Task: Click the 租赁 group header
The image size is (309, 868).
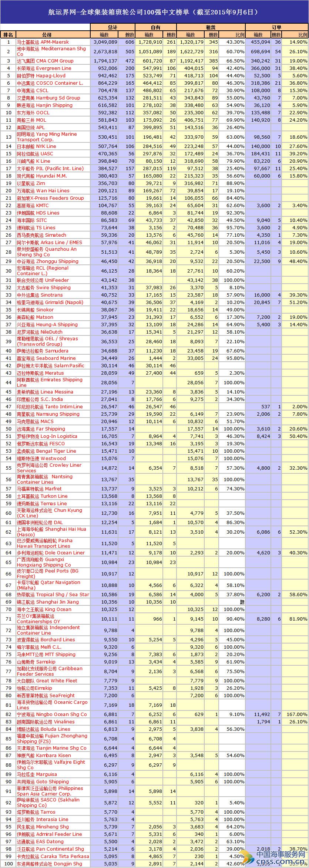Action: [211, 27]
